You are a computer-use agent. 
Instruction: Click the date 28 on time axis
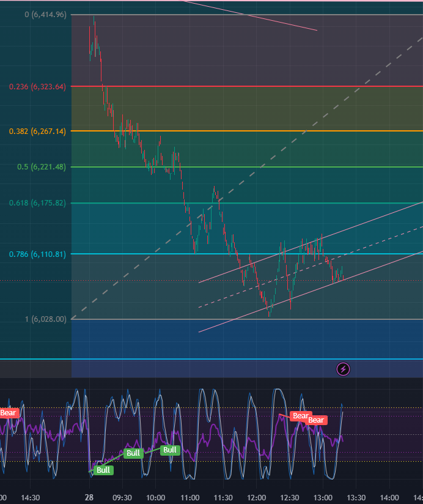click(89, 497)
